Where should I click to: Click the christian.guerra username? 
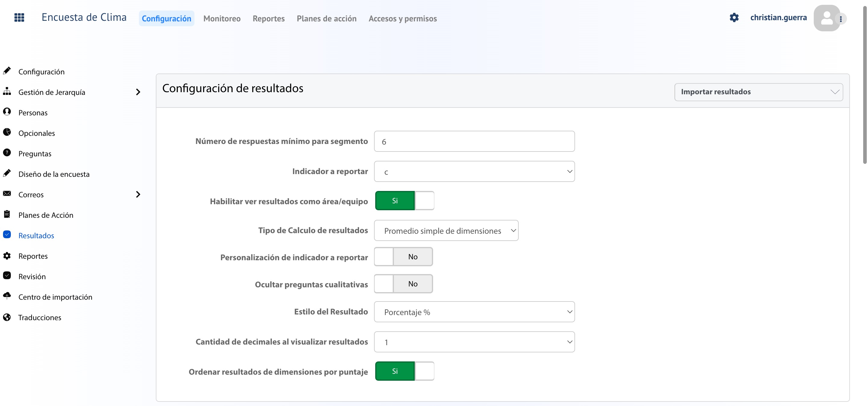(778, 17)
